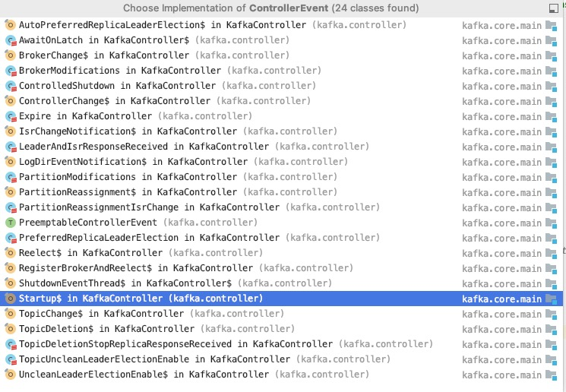This screenshot has height=392, width=566.
Task: Click module folder icon on PreemptableControllerEvent row
Action: 552,223
